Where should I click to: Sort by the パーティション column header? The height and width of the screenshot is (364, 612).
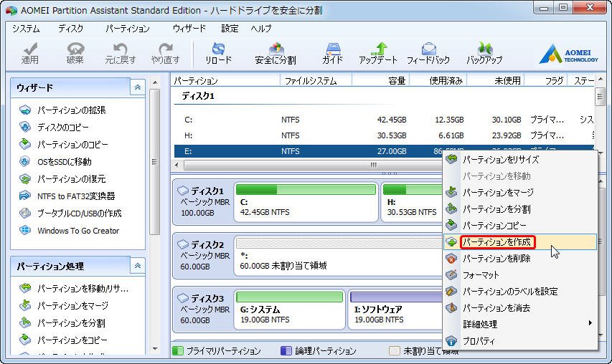[x=225, y=81]
